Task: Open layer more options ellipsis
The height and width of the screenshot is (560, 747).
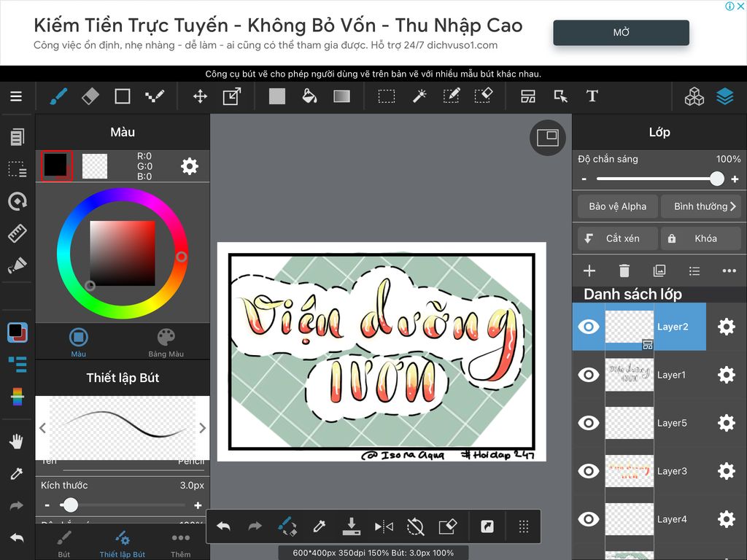Action: coord(729,271)
